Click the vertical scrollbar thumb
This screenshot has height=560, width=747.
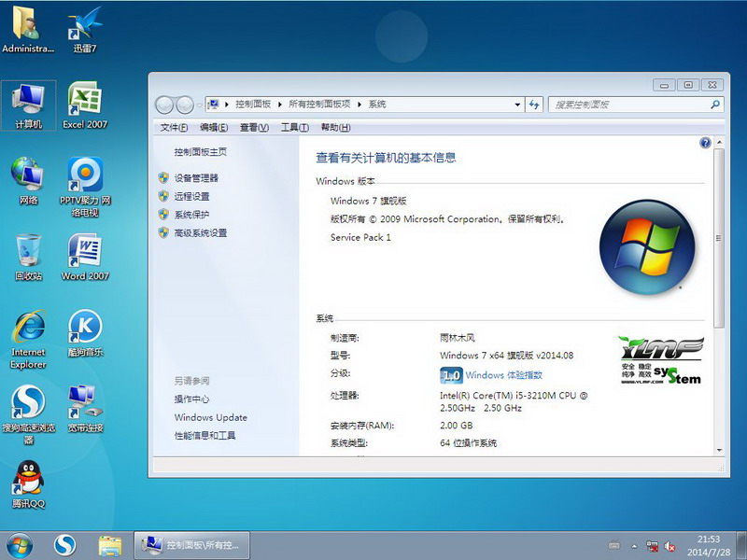pyautogui.click(x=719, y=238)
